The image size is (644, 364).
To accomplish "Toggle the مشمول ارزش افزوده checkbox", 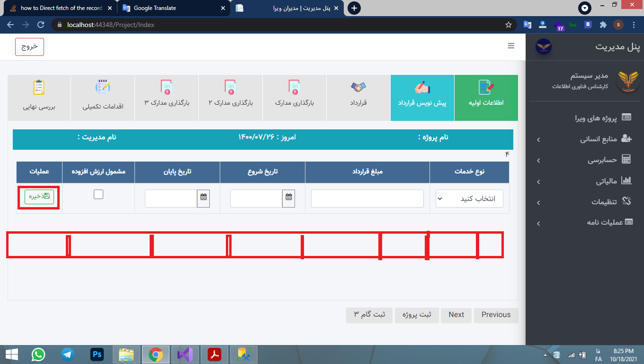I will pyautogui.click(x=98, y=194).
